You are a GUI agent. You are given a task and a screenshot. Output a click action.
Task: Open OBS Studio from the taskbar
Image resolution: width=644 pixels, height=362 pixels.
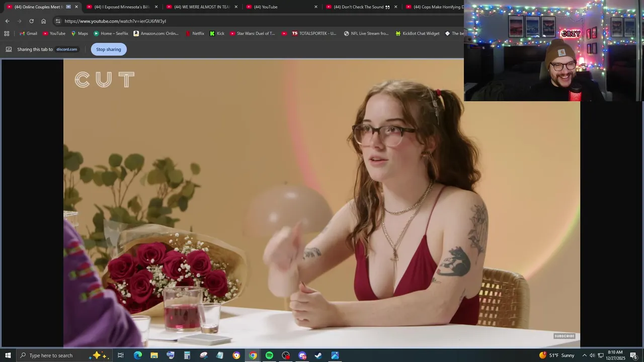(x=286, y=355)
